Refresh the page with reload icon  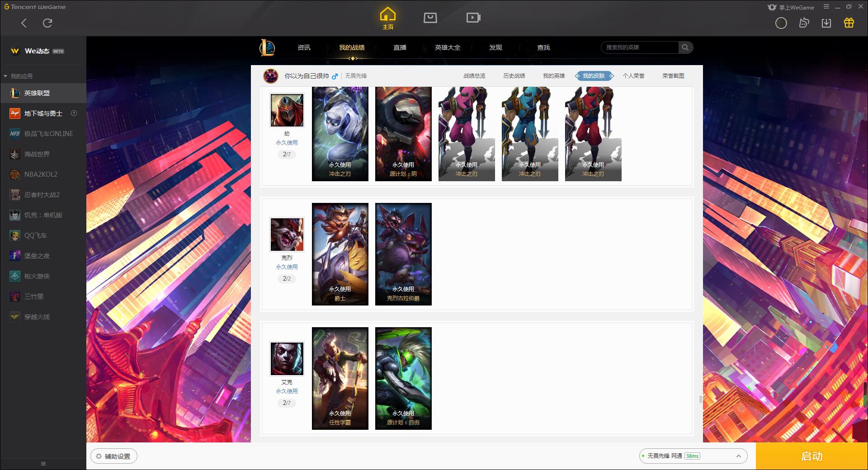pyautogui.click(x=47, y=23)
